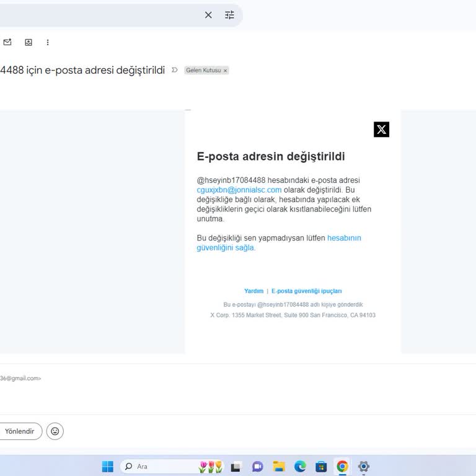476x476 pixels.
Task: Remove the Gelen Kutusu label
Action: click(225, 71)
